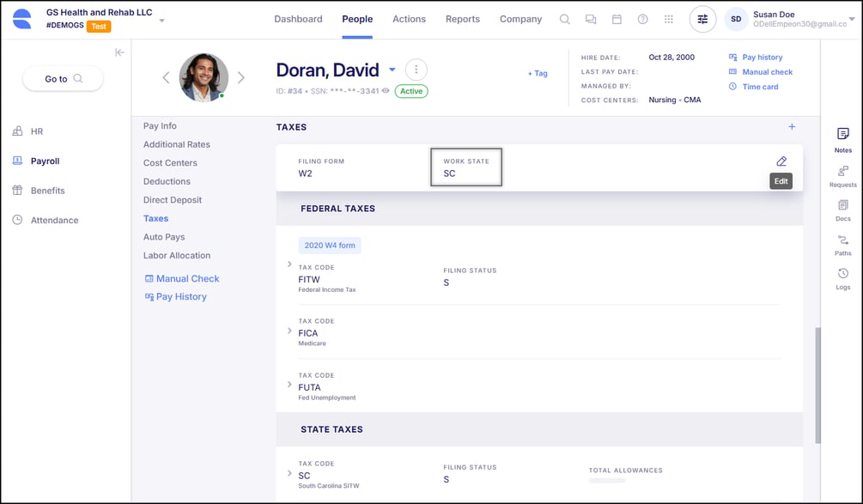
Task: Open the calendar icon in header
Action: point(617,19)
